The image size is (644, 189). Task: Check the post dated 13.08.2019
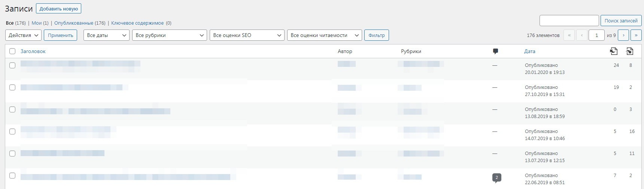pos(12,109)
